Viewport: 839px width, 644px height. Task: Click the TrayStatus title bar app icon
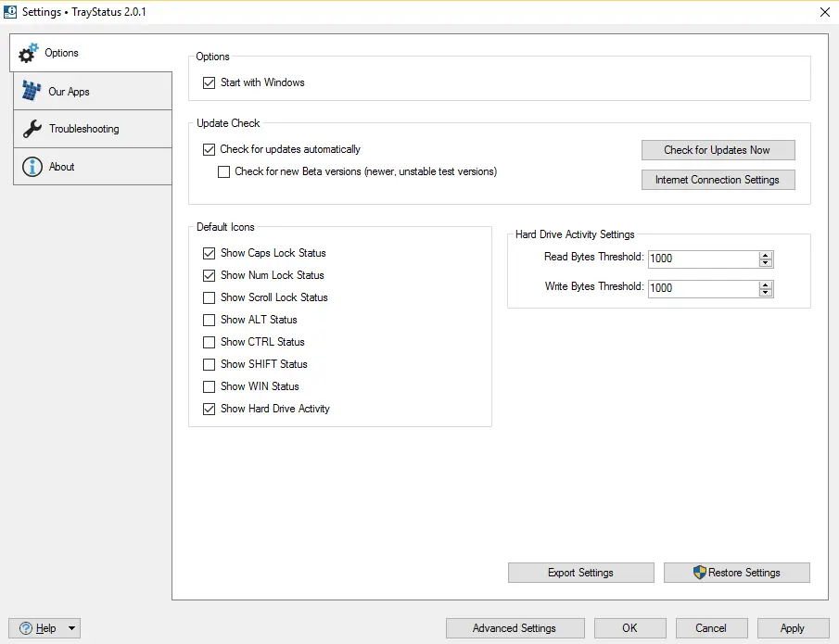pos(10,12)
